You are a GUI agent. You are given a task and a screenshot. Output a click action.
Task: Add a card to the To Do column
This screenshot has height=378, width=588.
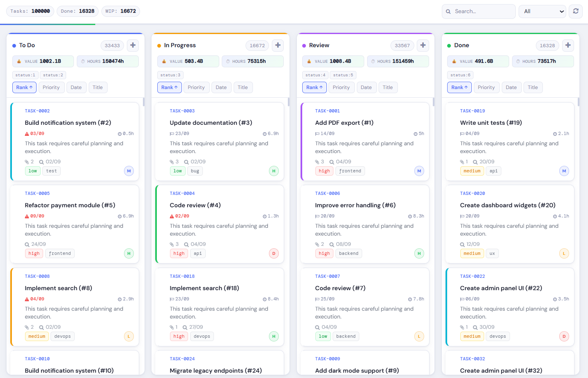133,45
